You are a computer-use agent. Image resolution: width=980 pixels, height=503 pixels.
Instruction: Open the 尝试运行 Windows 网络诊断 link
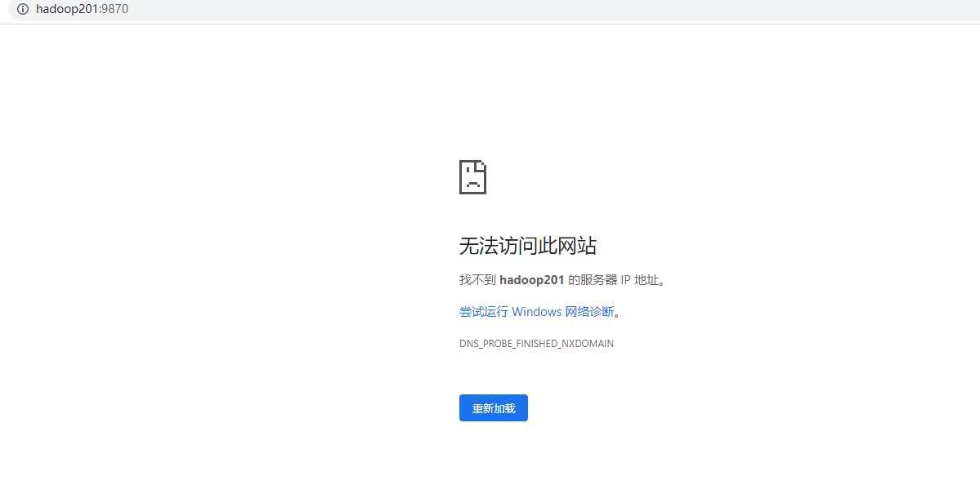click(x=537, y=311)
